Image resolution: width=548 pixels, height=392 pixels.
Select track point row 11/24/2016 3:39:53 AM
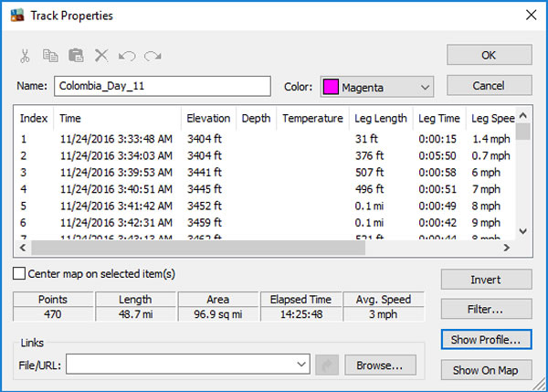265,173
